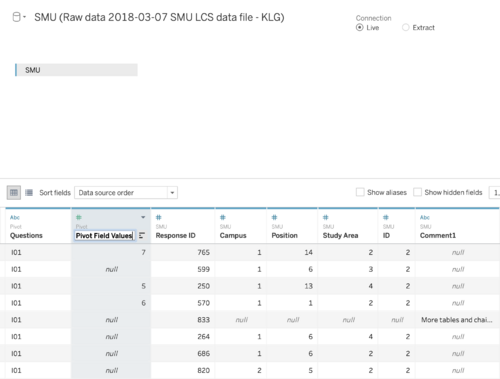Screen dimensions: 500x379
Task: Enable Show hidden fields checkbox
Action: tap(417, 192)
